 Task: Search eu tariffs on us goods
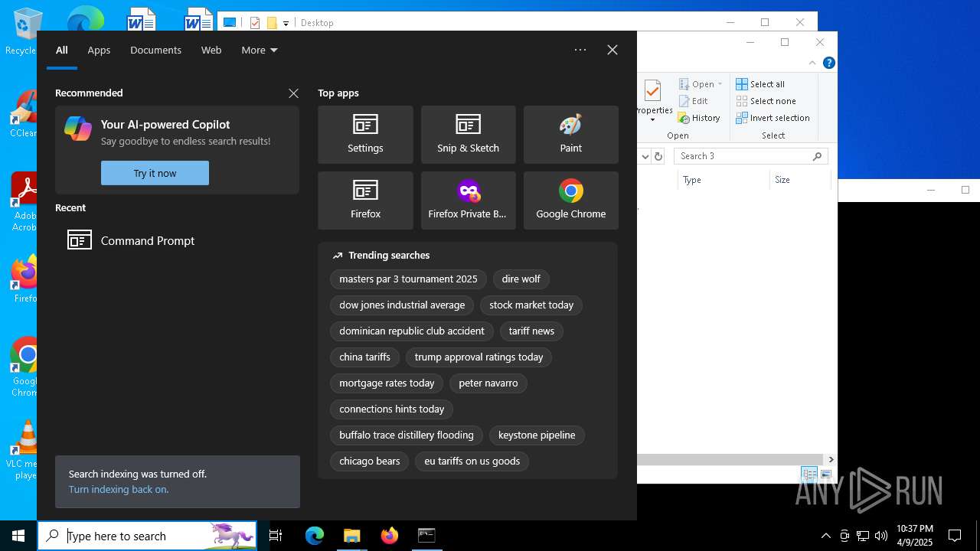coord(472,461)
